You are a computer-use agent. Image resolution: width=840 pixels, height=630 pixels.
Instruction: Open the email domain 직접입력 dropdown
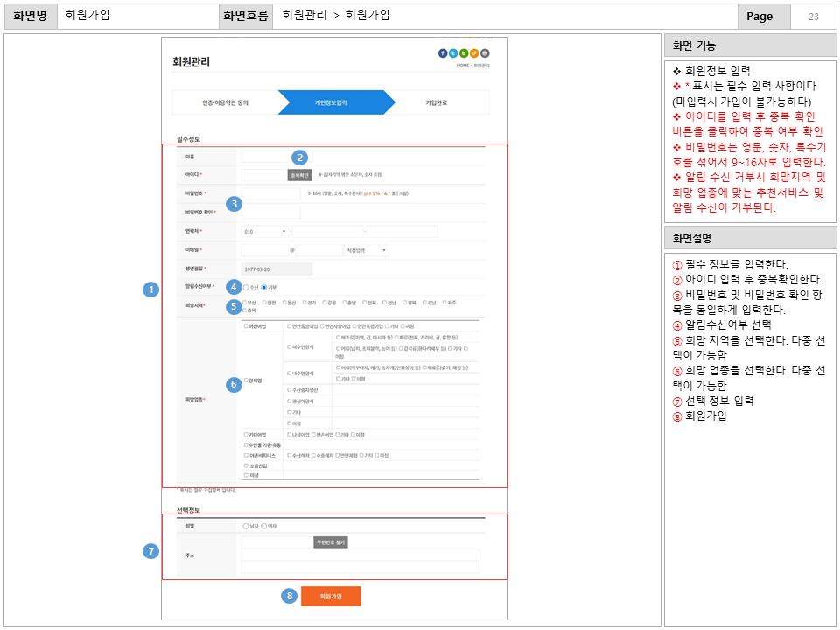[x=366, y=250]
